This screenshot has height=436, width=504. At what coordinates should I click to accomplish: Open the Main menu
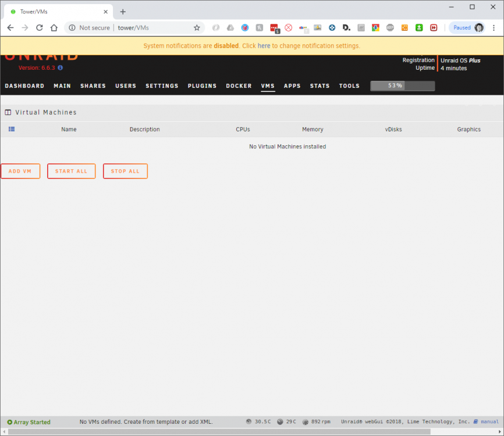62,85
